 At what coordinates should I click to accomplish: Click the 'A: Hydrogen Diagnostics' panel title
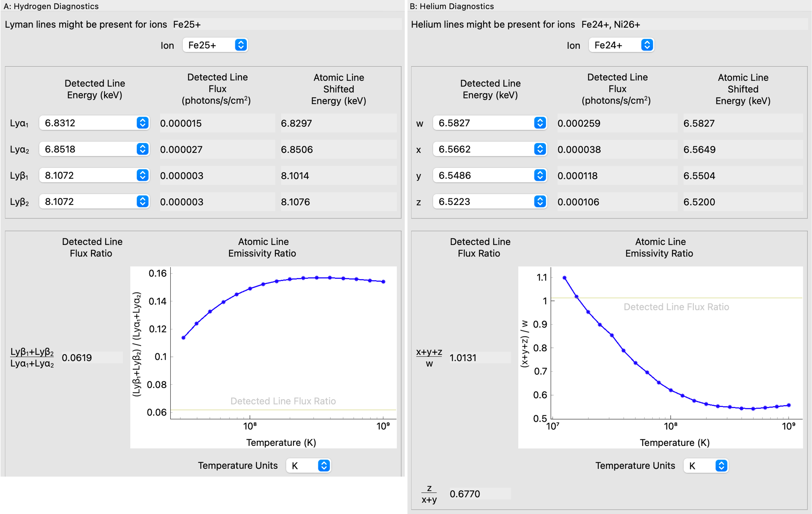click(x=51, y=6)
